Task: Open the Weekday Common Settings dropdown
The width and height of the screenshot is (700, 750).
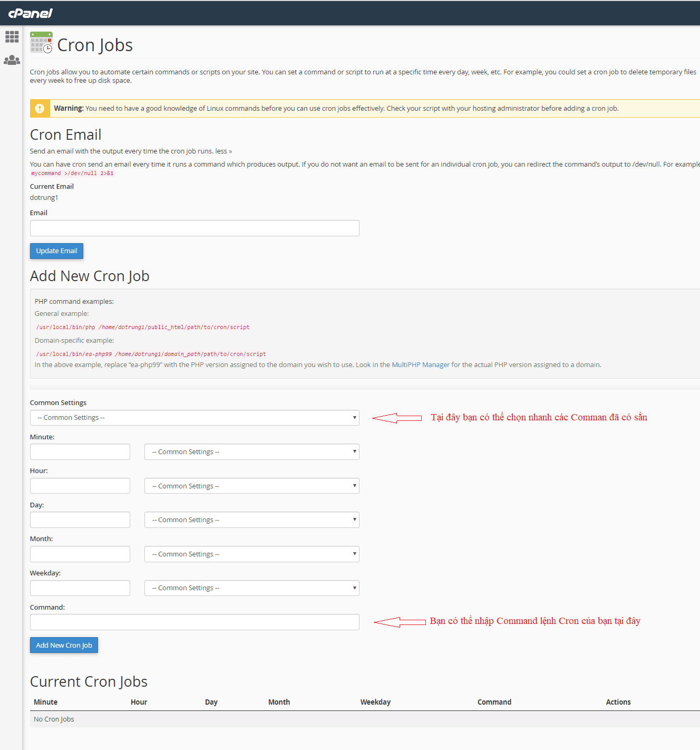Action: [251, 588]
